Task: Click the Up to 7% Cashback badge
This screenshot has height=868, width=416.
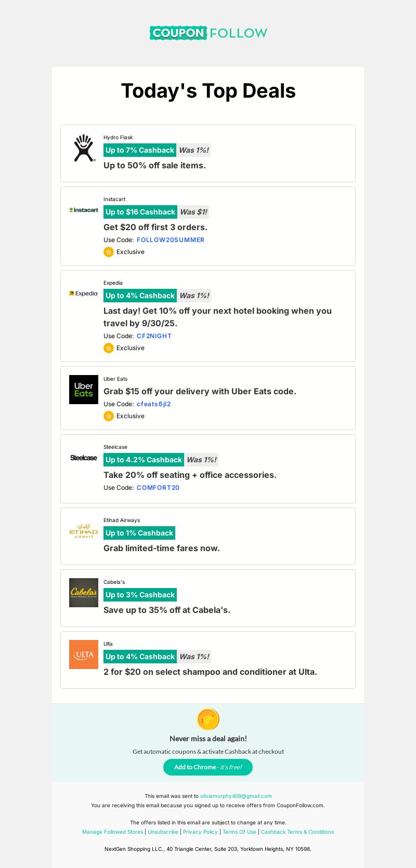Action: pyautogui.click(x=140, y=150)
